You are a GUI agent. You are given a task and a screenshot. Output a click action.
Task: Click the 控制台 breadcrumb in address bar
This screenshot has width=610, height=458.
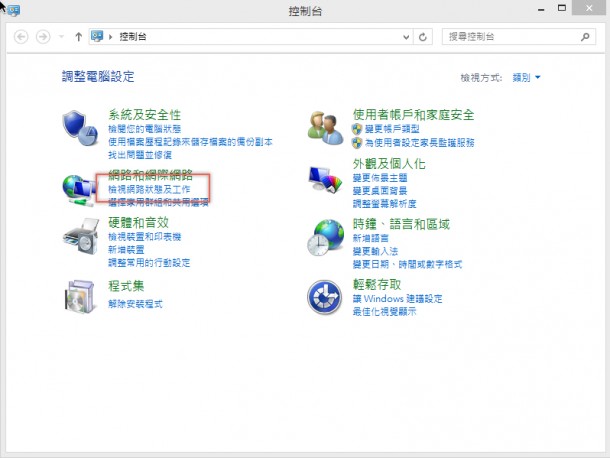pyautogui.click(x=133, y=37)
